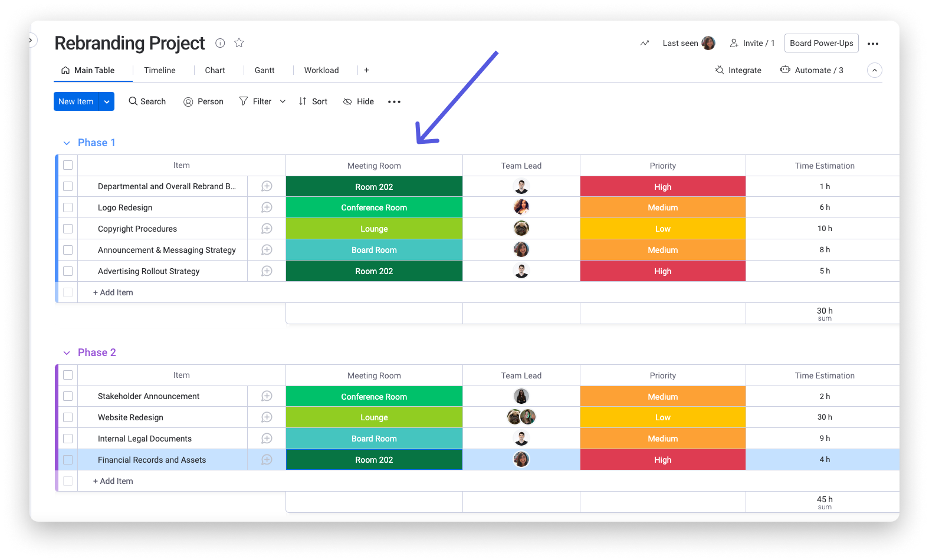Open the Filter dropdown arrow
The height and width of the screenshot is (560, 929).
283,101
